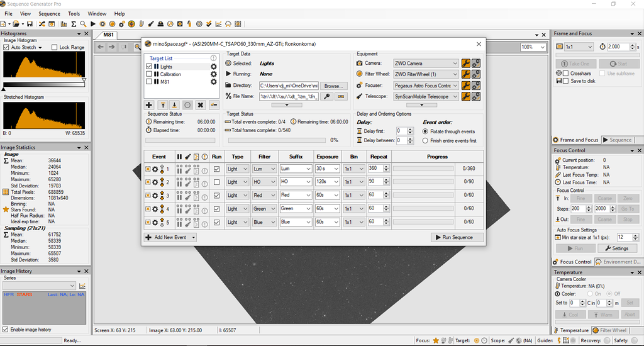Viewport: 644px width, 346px height.
Task: Open the 100% zoom level dropdown
Action: (533, 47)
